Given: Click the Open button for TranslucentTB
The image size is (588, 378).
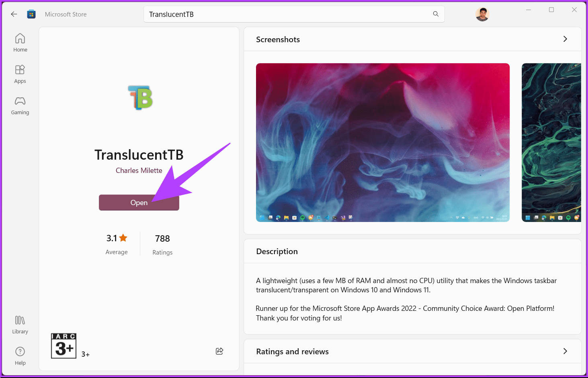Looking at the screenshot, I should click(139, 203).
